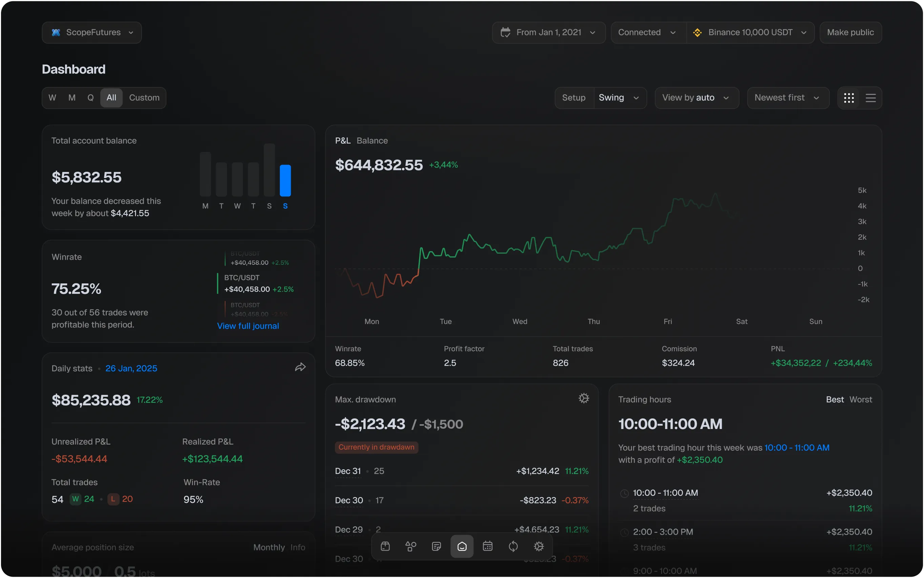
Task: Open the Newest first sort dropdown
Action: 788,98
